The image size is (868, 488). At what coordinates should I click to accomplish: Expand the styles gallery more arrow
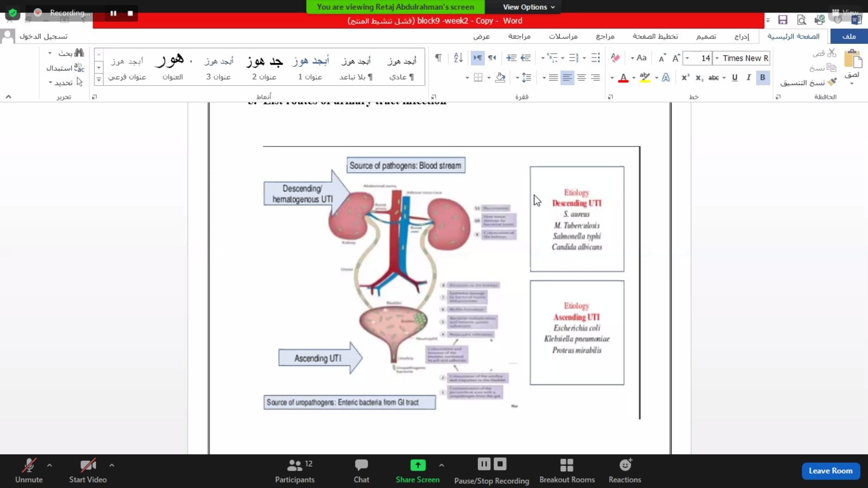click(99, 79)
